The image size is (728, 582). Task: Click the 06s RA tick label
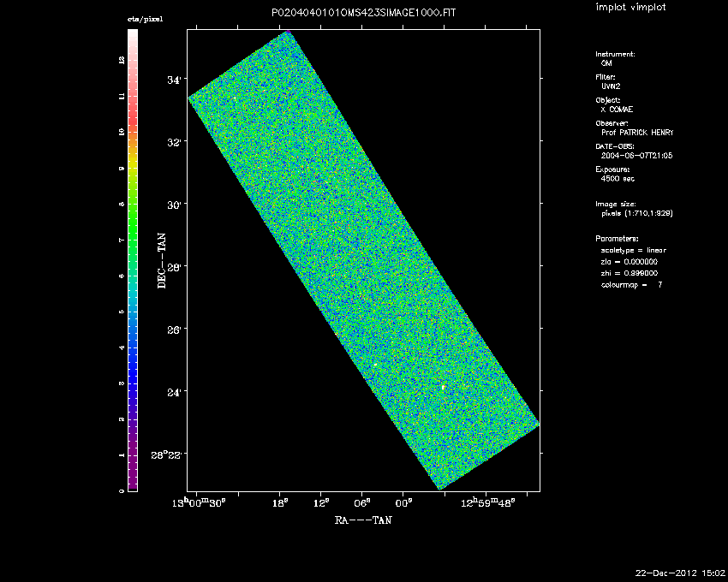coord(362,502)
